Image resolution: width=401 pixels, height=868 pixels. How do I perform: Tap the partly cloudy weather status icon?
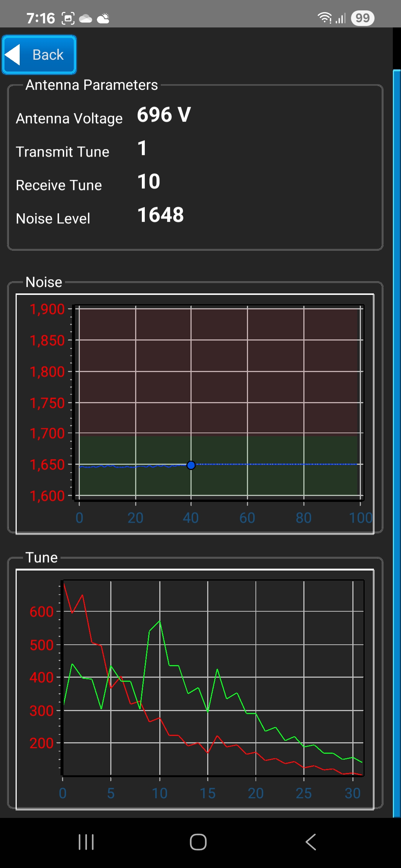point(103,18)
